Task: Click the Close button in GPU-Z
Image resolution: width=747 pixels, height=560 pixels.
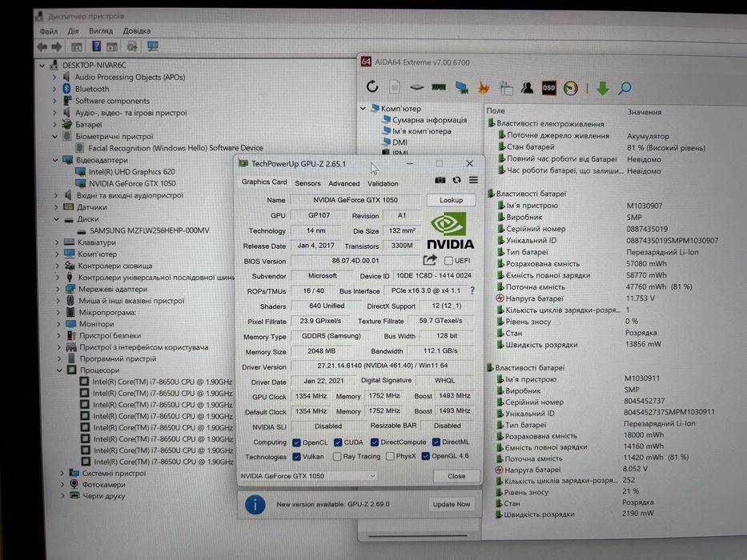Action: (456, 476)
